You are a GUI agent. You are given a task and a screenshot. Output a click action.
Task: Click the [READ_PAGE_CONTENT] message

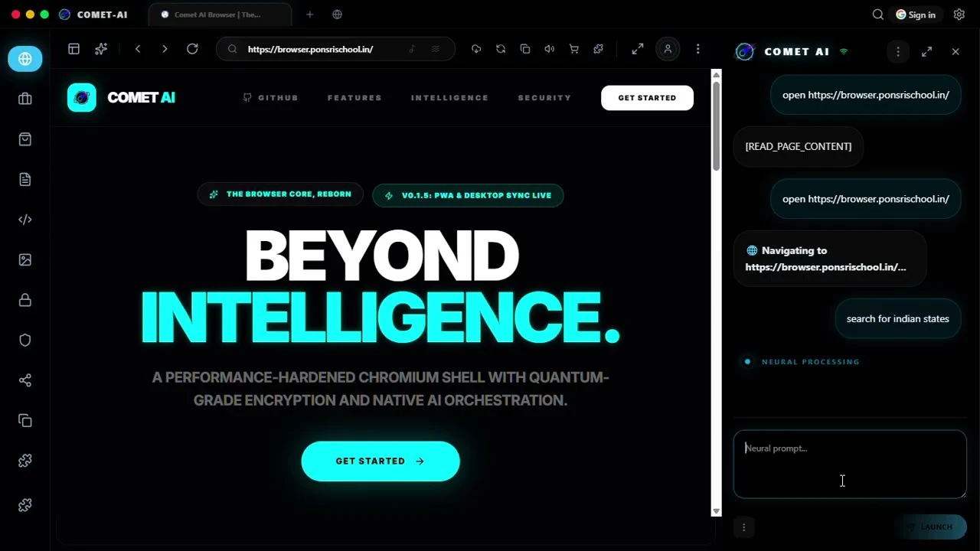point(799,146)
